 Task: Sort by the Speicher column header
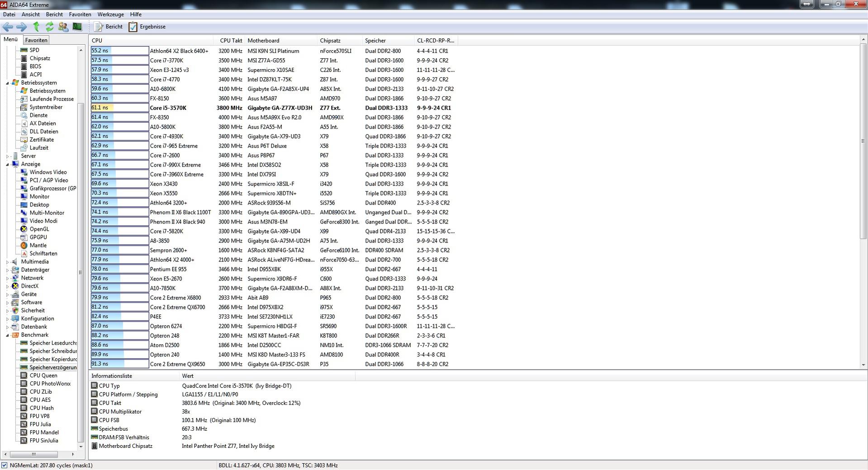pyautogui.click(x=388, y=41)
